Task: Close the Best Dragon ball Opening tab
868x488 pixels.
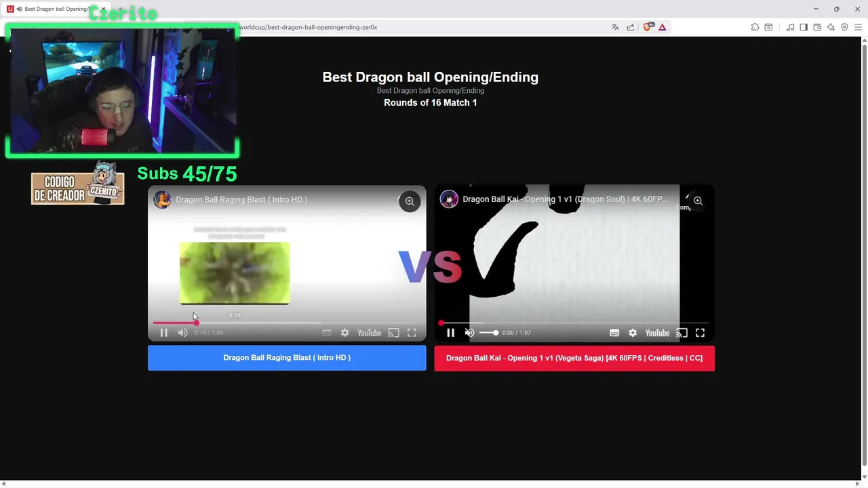Action: pos(103,9)
